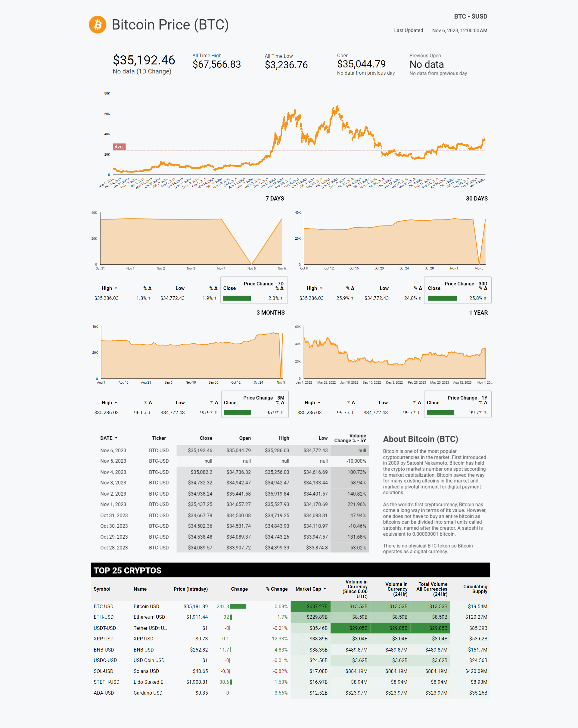This screenshot has height=728, width=578.
Task: Click the red arrow in Price Change 1Y box
Action: point(485,412)
